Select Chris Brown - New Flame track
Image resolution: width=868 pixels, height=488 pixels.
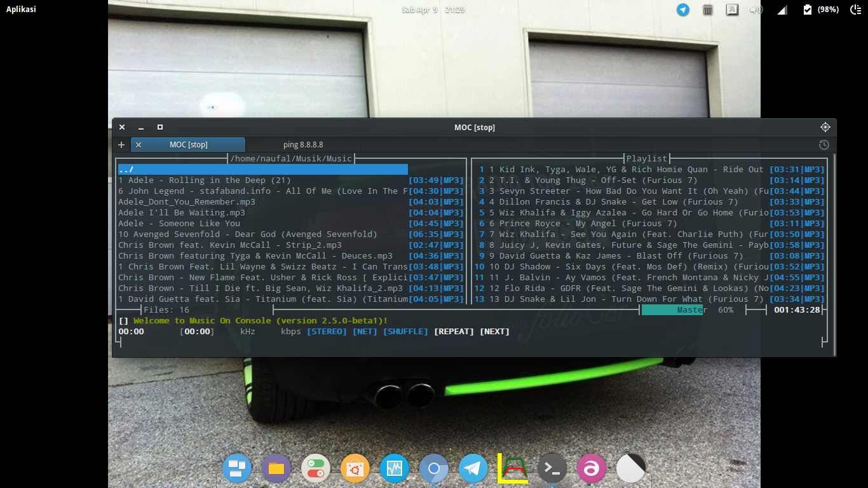(291, 278)
